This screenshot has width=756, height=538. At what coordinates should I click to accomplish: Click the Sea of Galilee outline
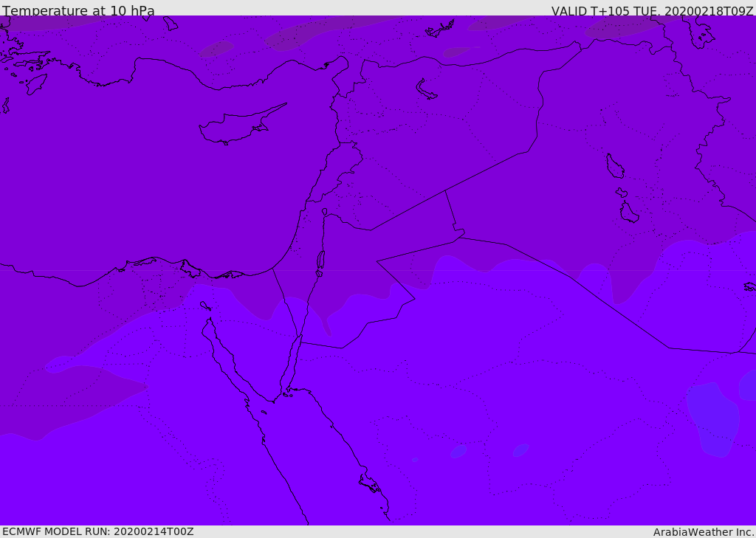[325, 212]
